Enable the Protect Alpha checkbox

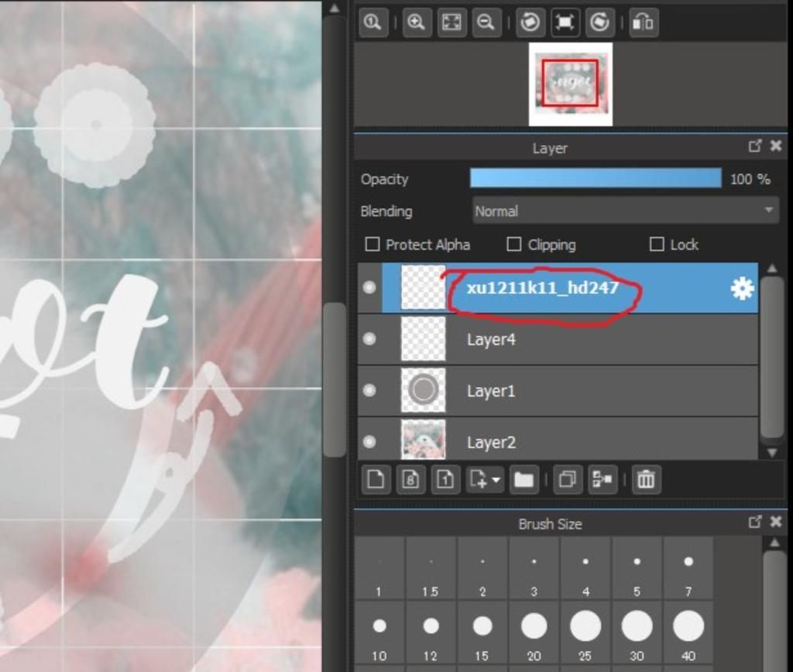click(372, 244)
